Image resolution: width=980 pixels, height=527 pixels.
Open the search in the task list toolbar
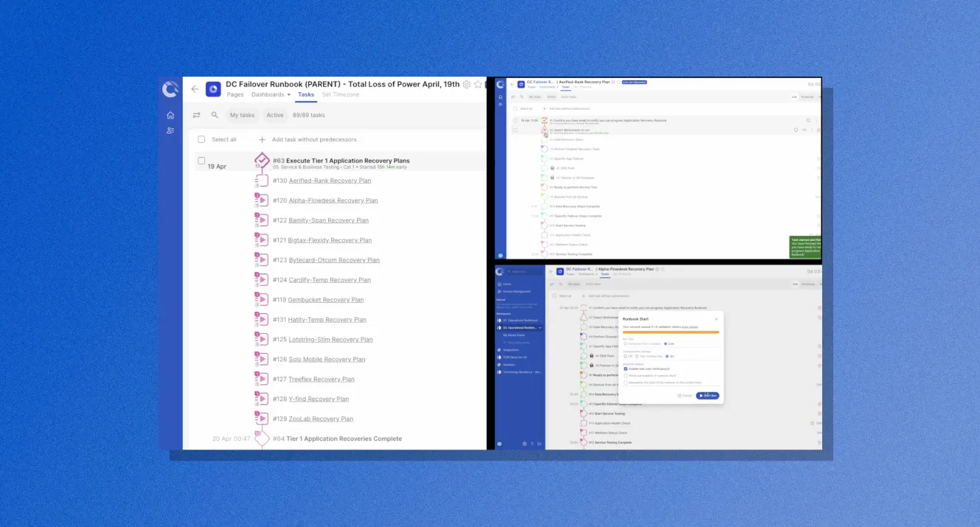[214, 115]
